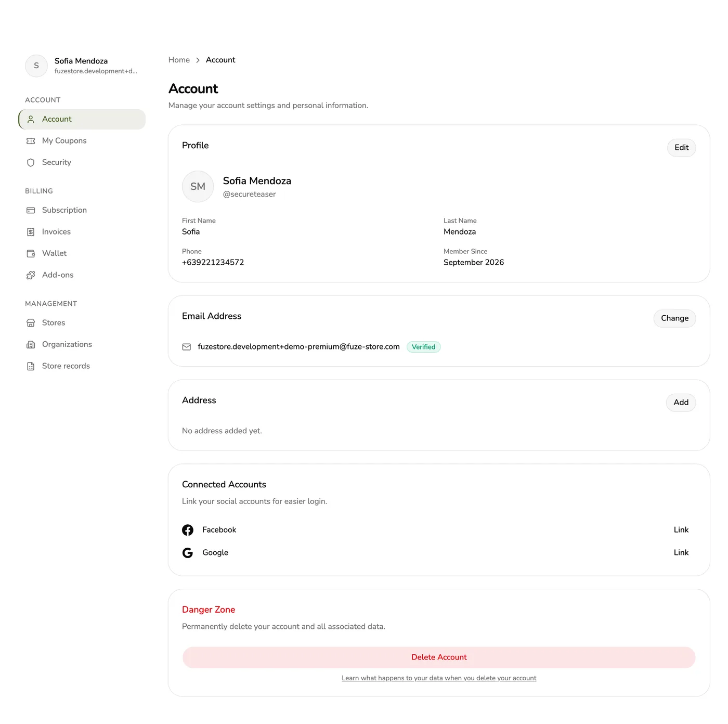The height and width of the screenshot is (724, 728).
Task: Click the phone number +639221234572
Action: click(x=213, y=263)
